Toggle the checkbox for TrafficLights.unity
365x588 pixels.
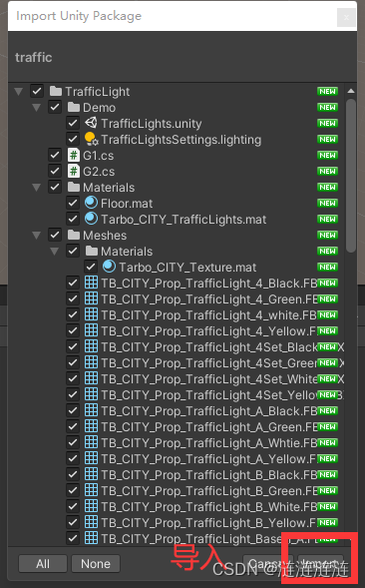coord(73,123)
